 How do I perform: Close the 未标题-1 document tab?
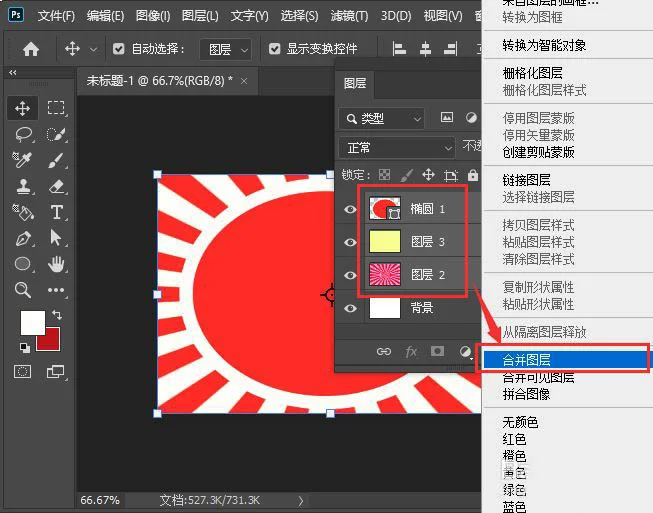244,81
